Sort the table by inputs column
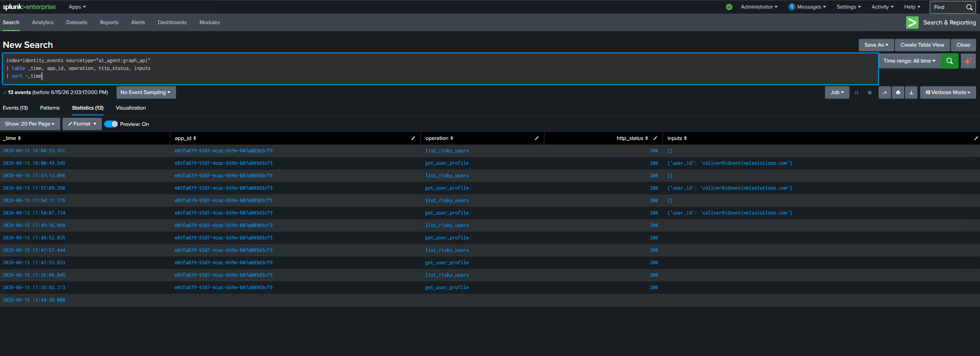Screen dimensions: 980x356 click(677, 138)
